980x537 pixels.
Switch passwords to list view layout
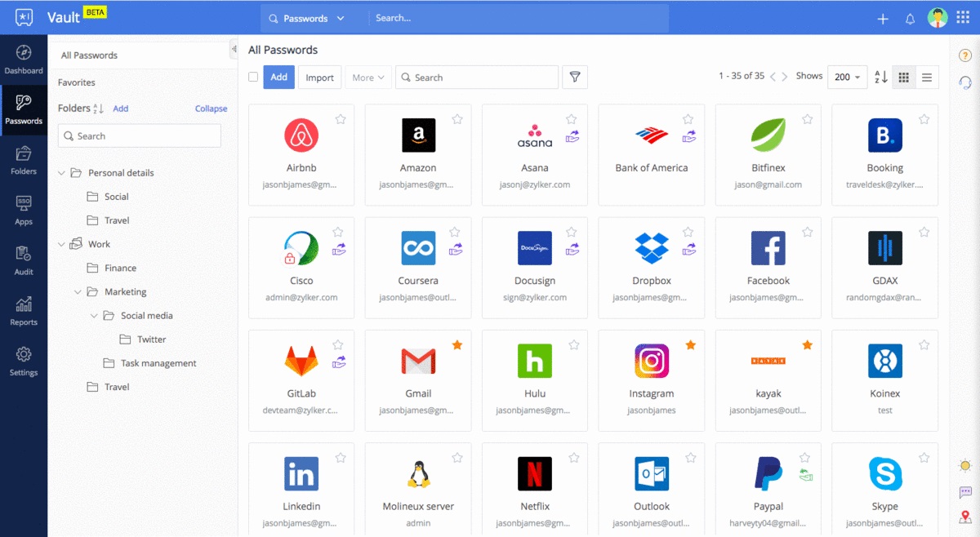(x=929, y=77)
